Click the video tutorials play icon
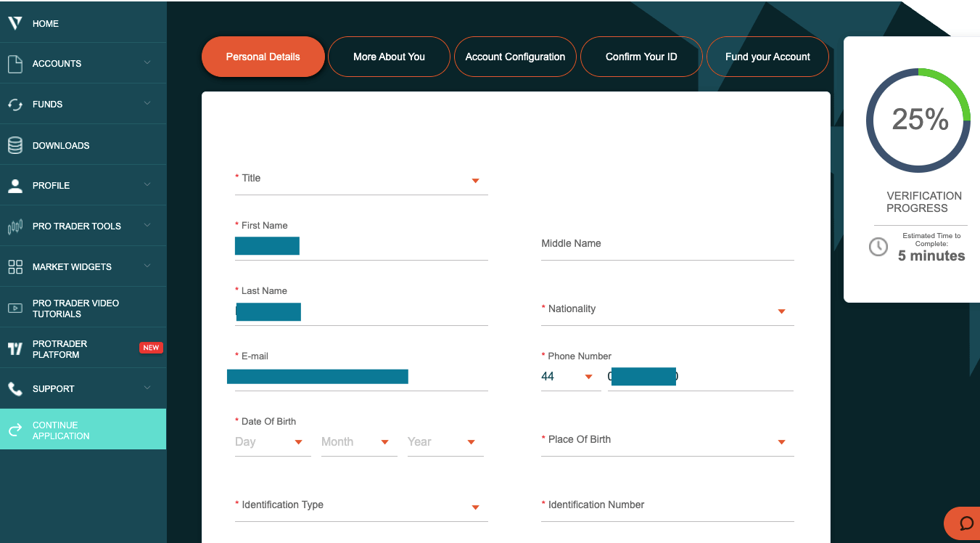The width and height of the screenshot is (980, 543). click(x=15, y=308)
